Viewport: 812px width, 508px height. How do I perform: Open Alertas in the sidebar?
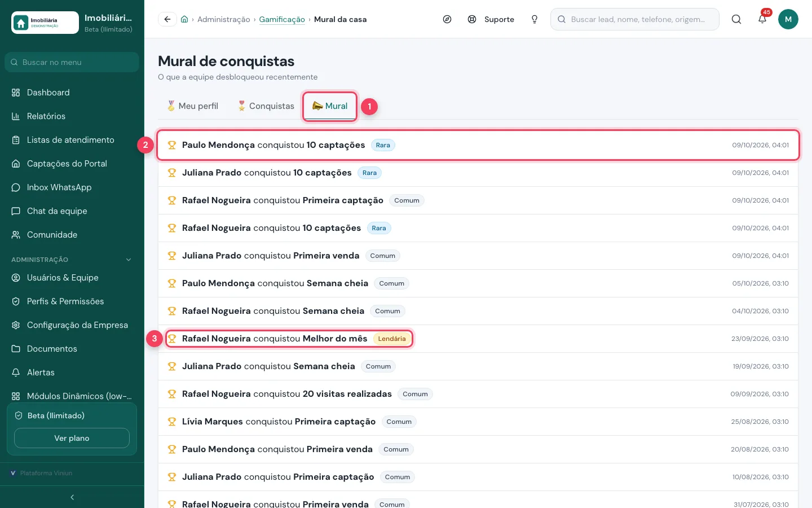tap(72, 373)
